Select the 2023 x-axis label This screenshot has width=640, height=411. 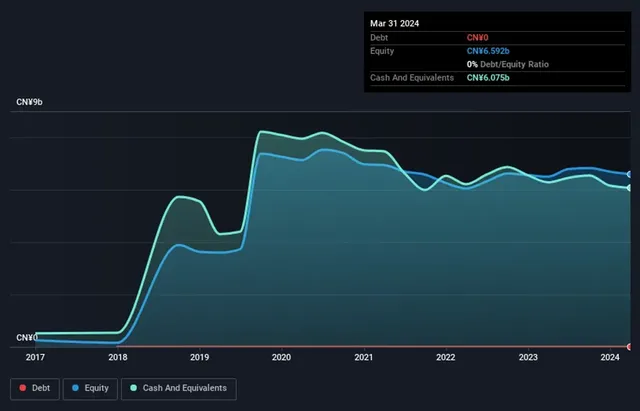(528, 357)
